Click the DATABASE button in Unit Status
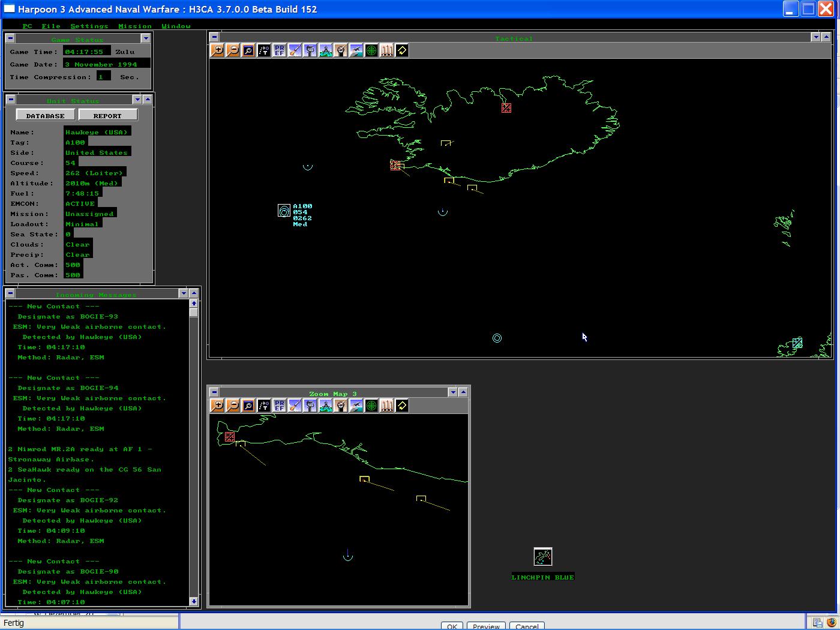 click(45, 115)
